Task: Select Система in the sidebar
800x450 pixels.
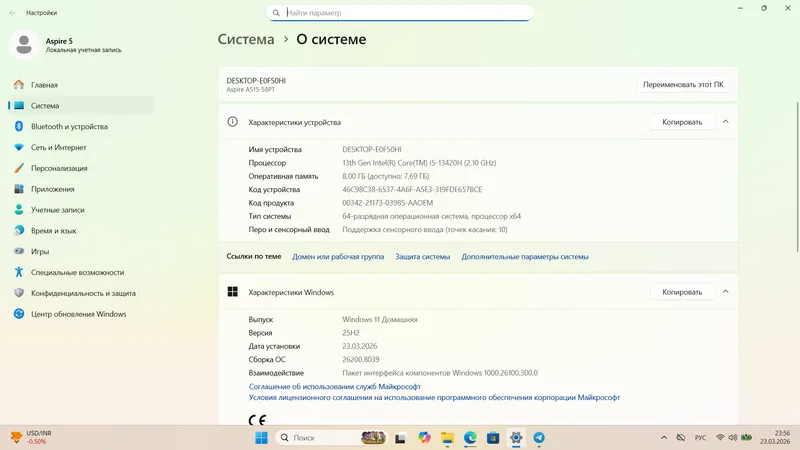Action: [x=81, y=106]
